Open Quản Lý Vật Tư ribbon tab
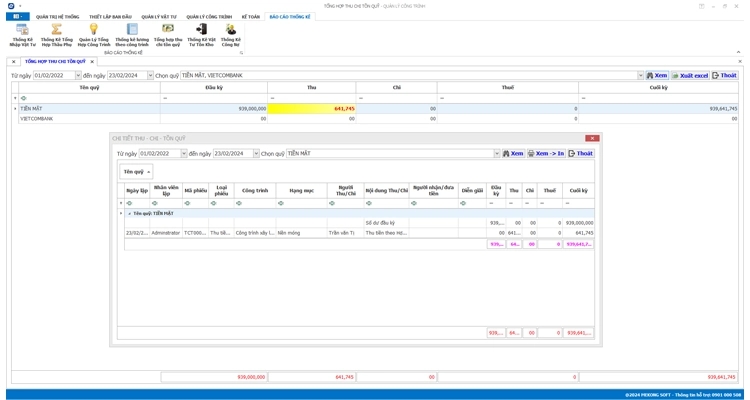The image size is (750, 400). pyautogui.click(x=159, y=17)
